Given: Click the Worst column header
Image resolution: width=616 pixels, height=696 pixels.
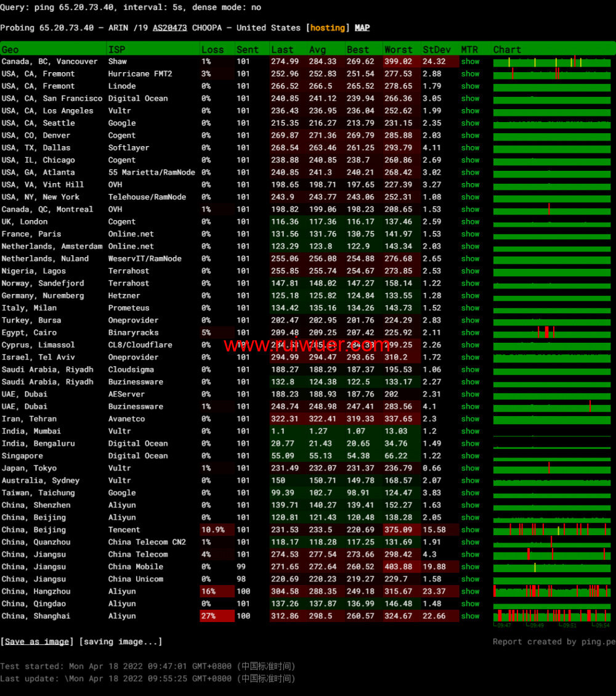Looking at the screenshot, I should (398, 49).
